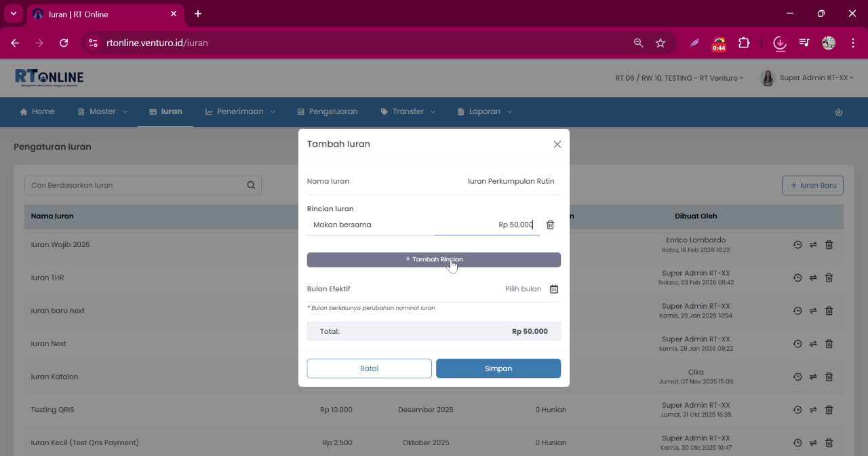Go to the Home menu
The image size is (868, 456).
37,111
